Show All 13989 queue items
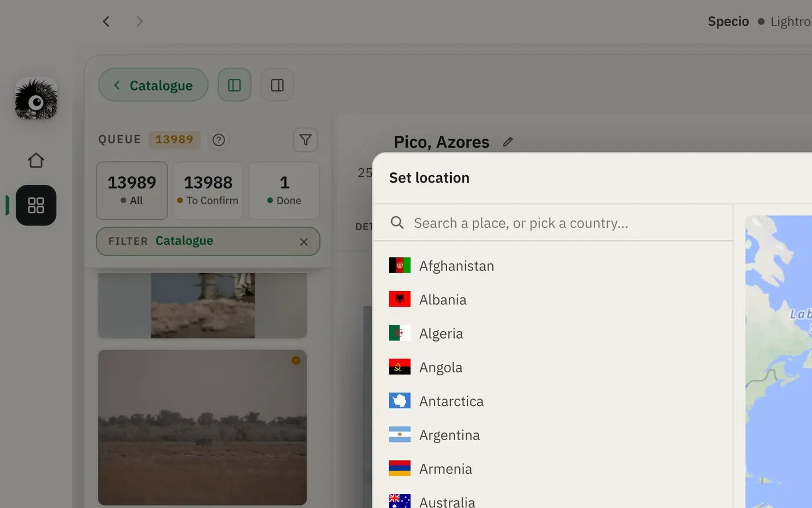Viewport: 812px width, 508px height. coord(132,191)
